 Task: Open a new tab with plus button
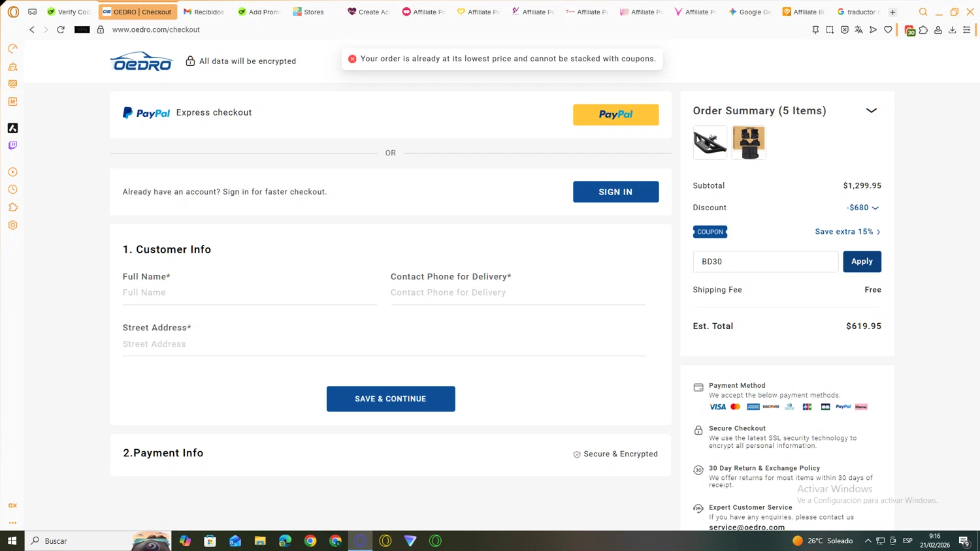892,12
